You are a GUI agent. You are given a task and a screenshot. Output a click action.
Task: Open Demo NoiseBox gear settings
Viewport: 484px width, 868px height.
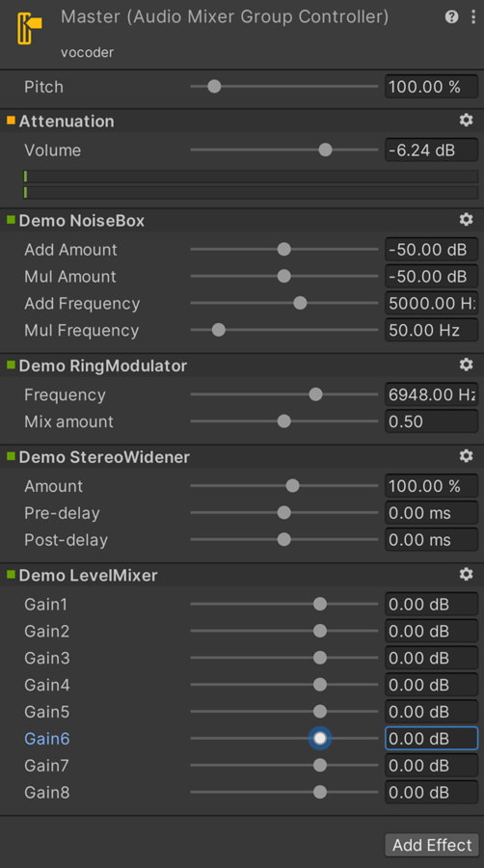pos(467,220)
